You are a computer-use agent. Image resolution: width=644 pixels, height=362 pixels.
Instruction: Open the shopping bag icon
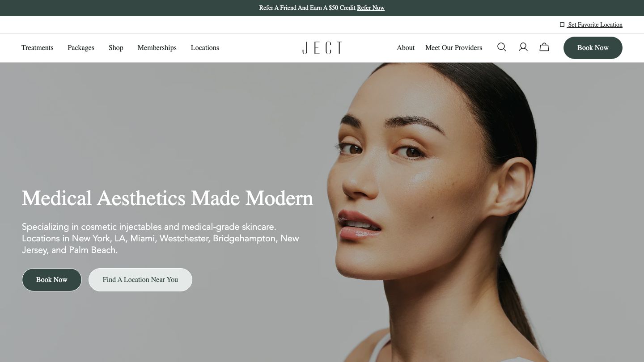(x=544, y=47)
